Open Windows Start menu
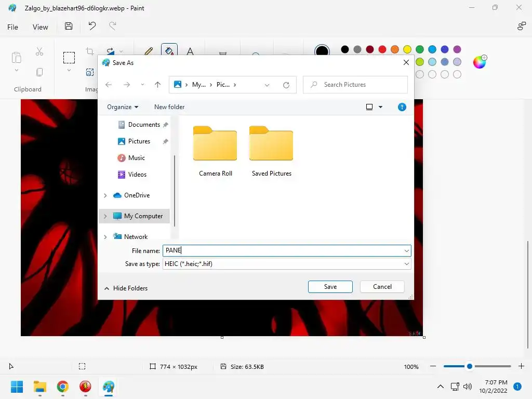The width and height of the screenshot is (532, 399). point(17,387)
